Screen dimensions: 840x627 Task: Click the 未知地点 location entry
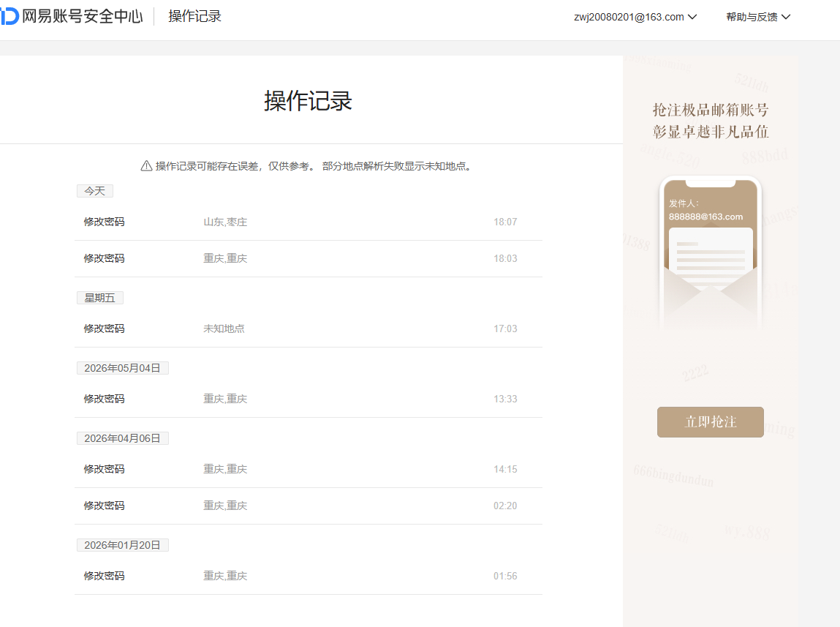(224, 328)
